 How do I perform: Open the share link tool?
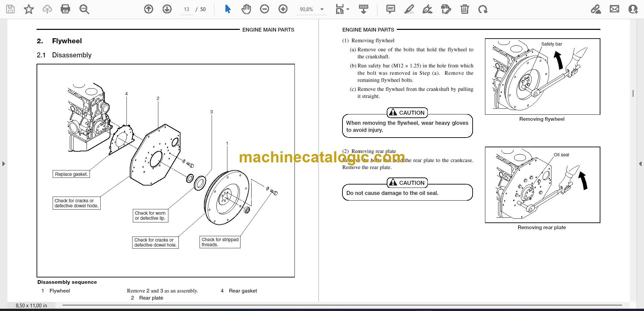click(x=596, y=9)
